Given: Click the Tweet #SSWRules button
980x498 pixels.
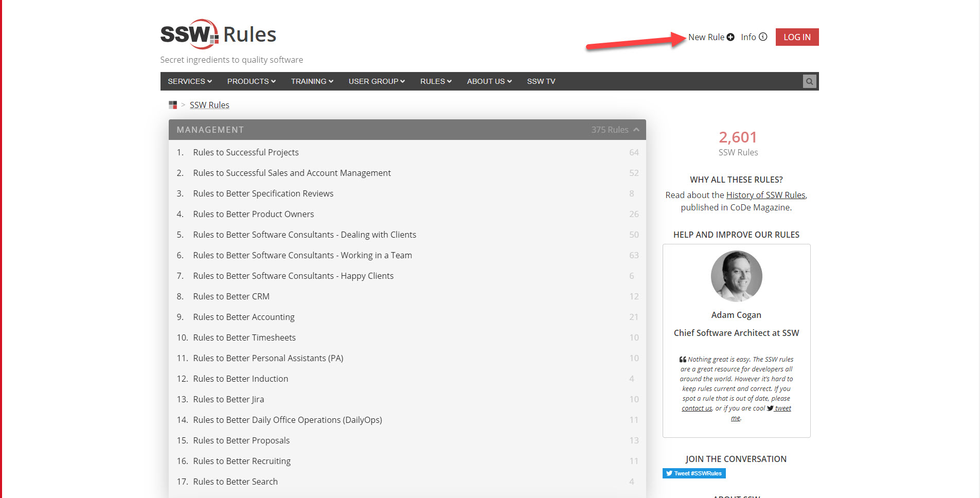Looking at the screenshot, I should point(694,473).
